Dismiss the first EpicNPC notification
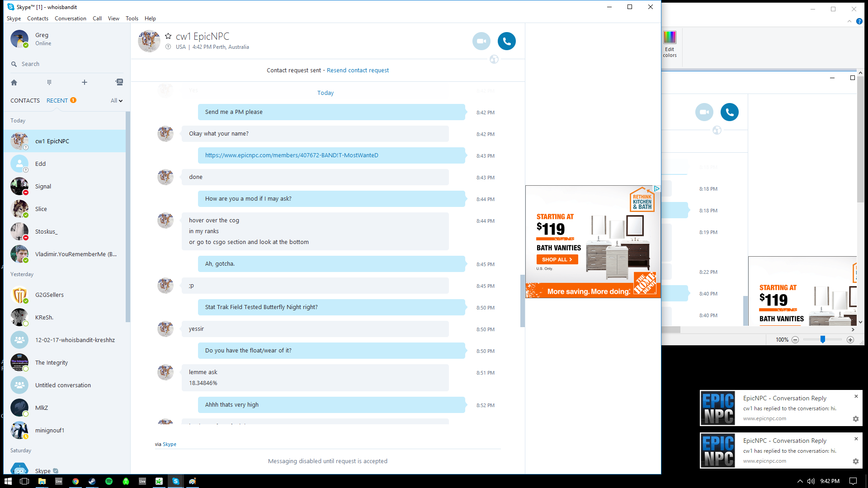Viewport: 868px width, 488px height. point(856,396)
